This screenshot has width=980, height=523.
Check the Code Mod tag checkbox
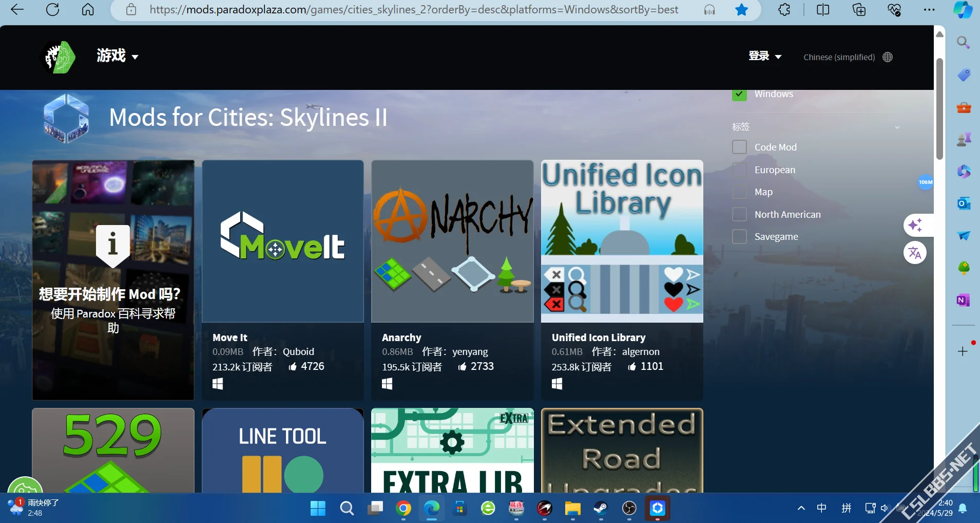point(739,147)
